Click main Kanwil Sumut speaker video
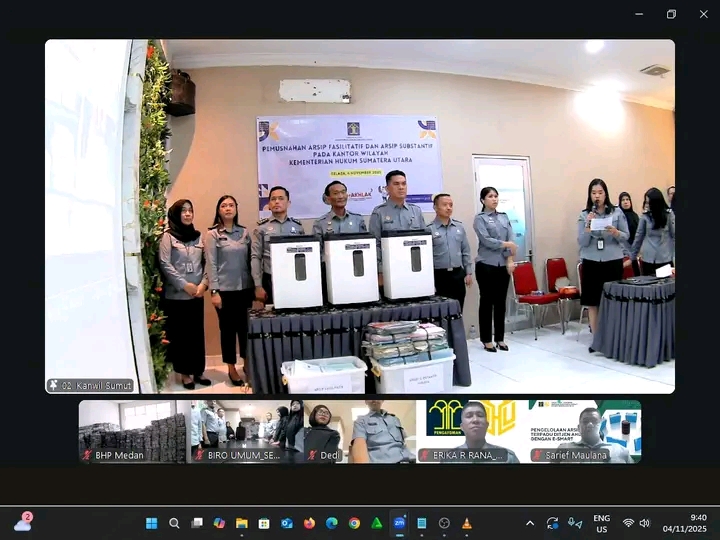 tap(360, 216)
